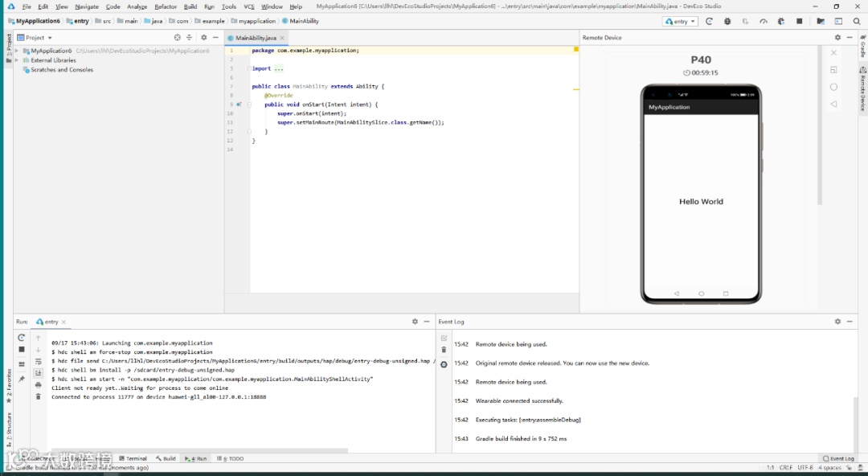
Task: Expand the MyApplication6 project tree node
Action: coord(17,51)
